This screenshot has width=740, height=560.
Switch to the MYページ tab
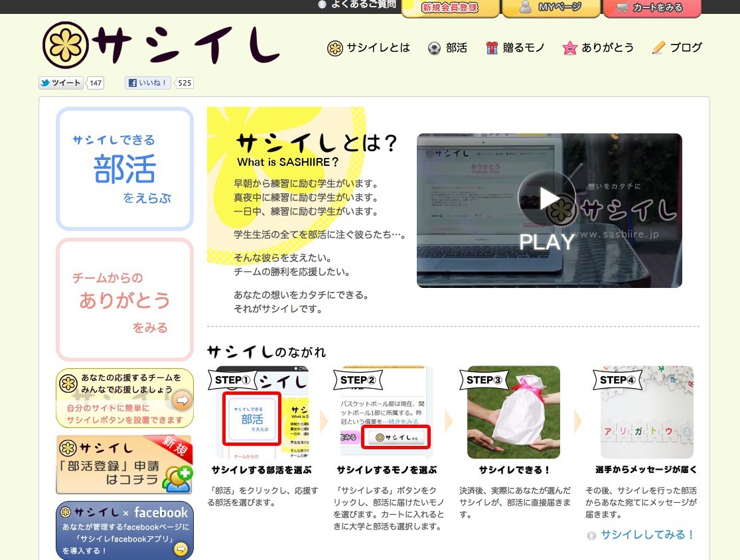[x=551, y=9]
